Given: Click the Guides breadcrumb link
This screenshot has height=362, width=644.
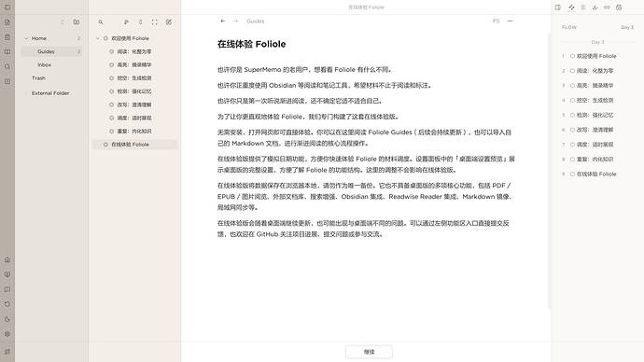Looking at the screenshot, I should pyautogui.click(x=255, y=21).
